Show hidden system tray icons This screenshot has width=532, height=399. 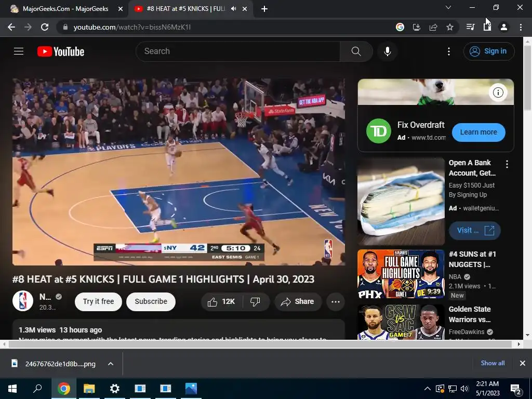(428, 389)
